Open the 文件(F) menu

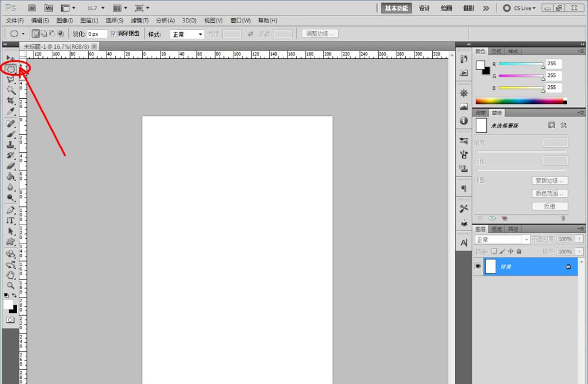[x=15, y=21]
